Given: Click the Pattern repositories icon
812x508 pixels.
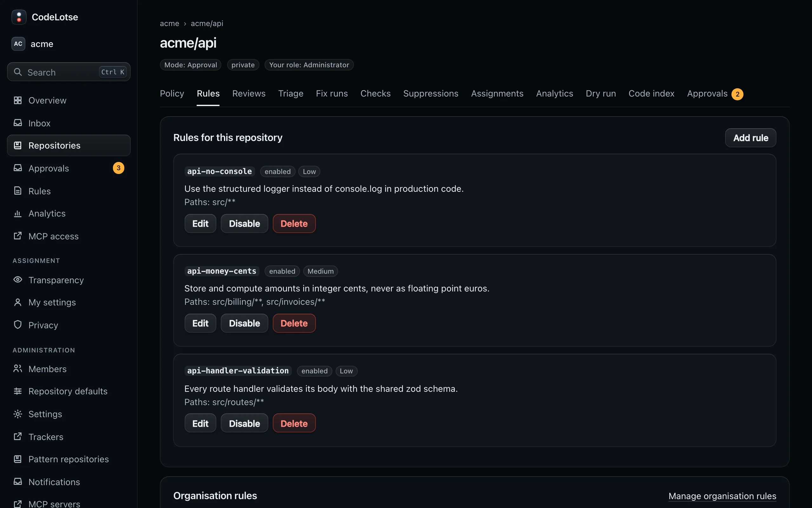Looking at the screenshot, I should click(x=18, y=459).
